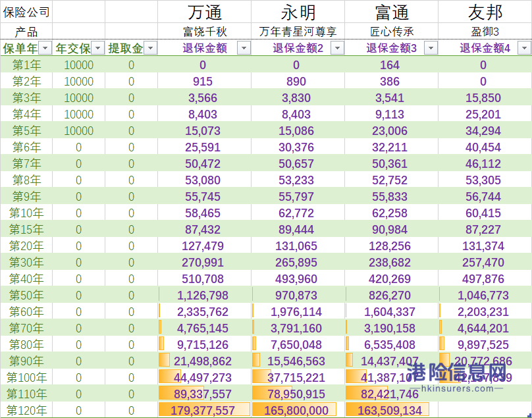The width and height of the screenshot is (532, 418).
Task: Select the 万通 company header cell
Action: coord(205,13)
